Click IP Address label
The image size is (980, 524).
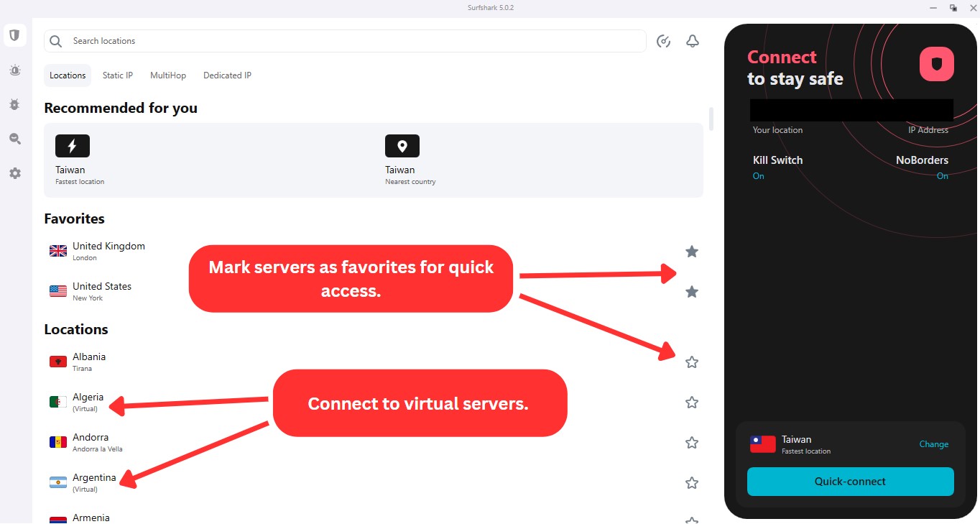tap(928, 130)
